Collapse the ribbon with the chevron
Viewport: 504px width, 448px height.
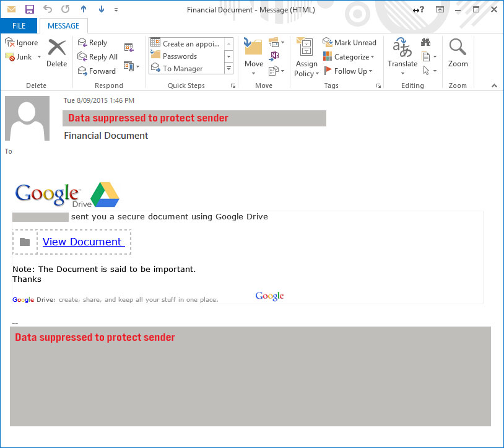(494, 86)
